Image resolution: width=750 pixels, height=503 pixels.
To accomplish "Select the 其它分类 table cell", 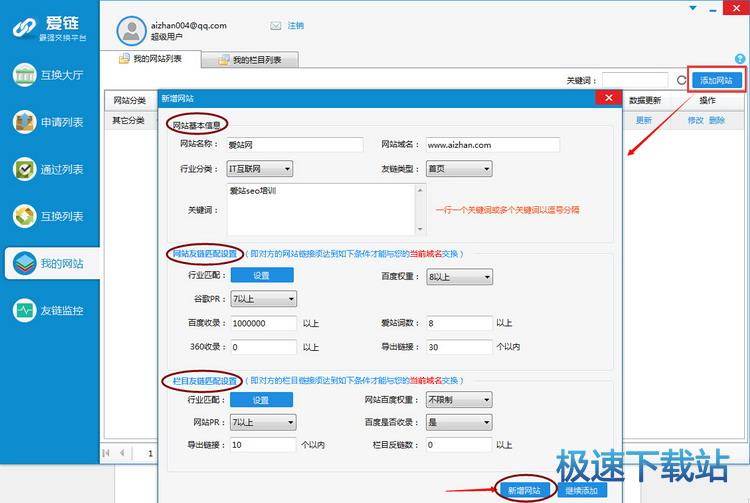I will pos(130,120).
